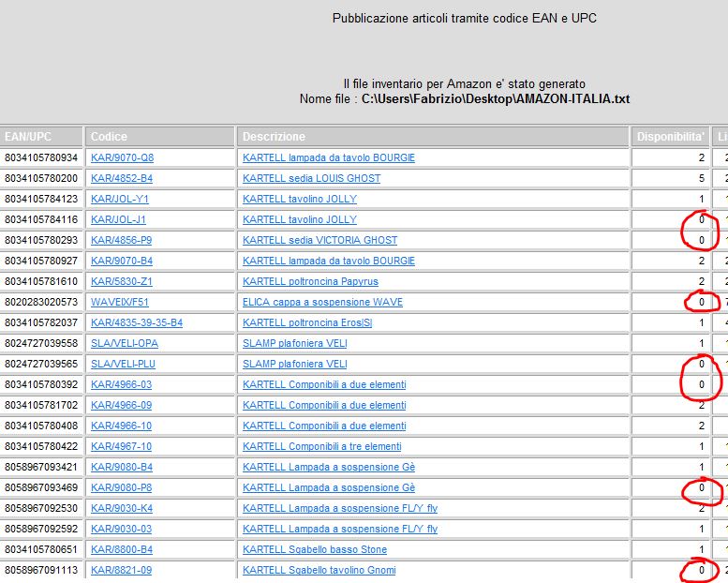
Task: Click the Codice column header
Action: [x=160, y=137]
